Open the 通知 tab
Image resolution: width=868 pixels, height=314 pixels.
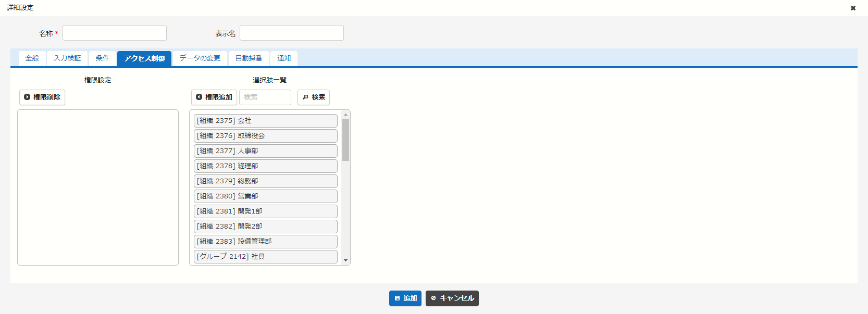(x=284, y=58)
